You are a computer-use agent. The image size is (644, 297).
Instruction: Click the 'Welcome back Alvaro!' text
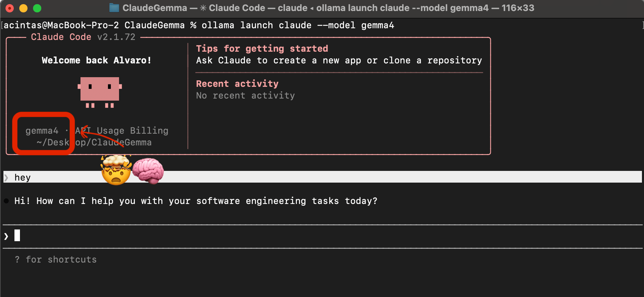point(97,60)
